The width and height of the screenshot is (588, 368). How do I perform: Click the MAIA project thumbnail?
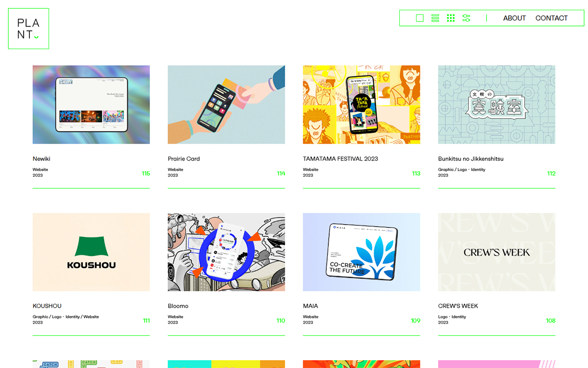click(362, 252)
